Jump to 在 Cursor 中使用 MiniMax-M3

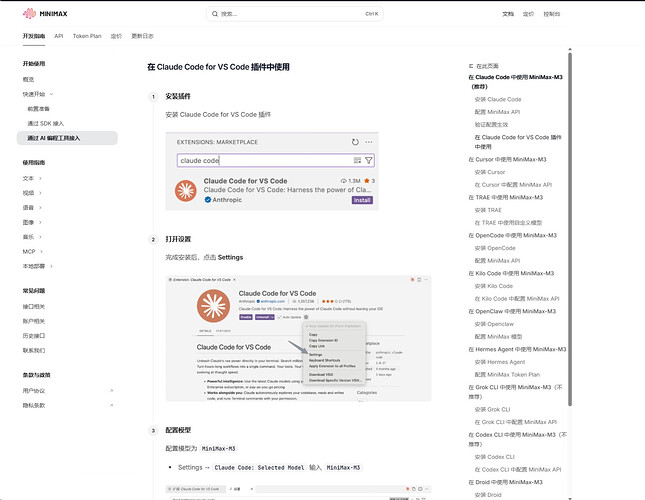pyautogui.click(x=507, y=160)
